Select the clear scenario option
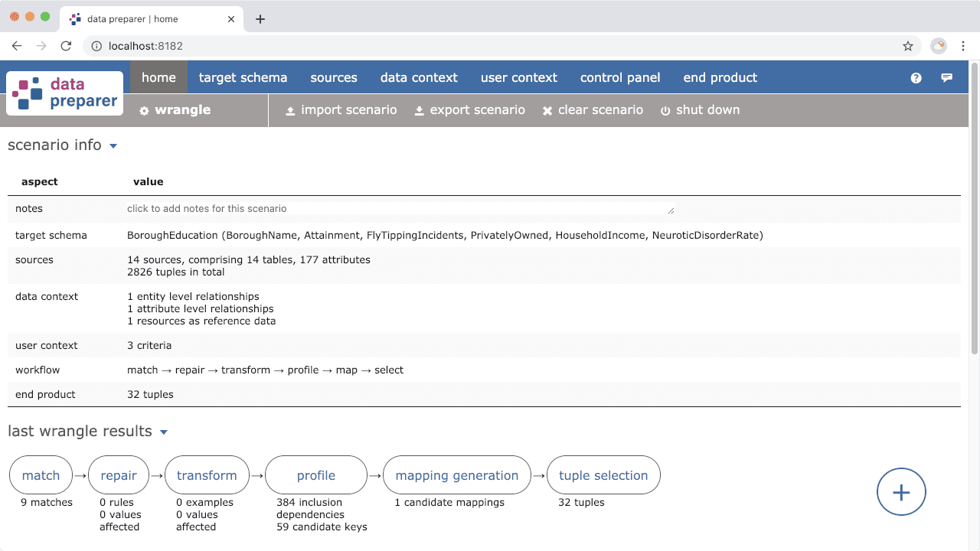Viewport: 980px width, 551px height. tap(593, 110)
